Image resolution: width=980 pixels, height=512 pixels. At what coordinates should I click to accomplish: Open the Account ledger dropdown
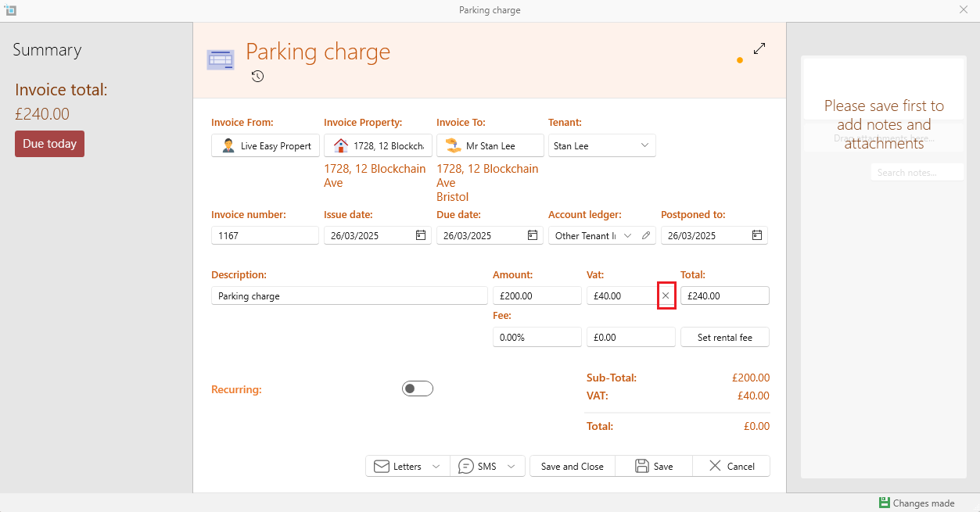pyautogui.click(x=627, y=235)
